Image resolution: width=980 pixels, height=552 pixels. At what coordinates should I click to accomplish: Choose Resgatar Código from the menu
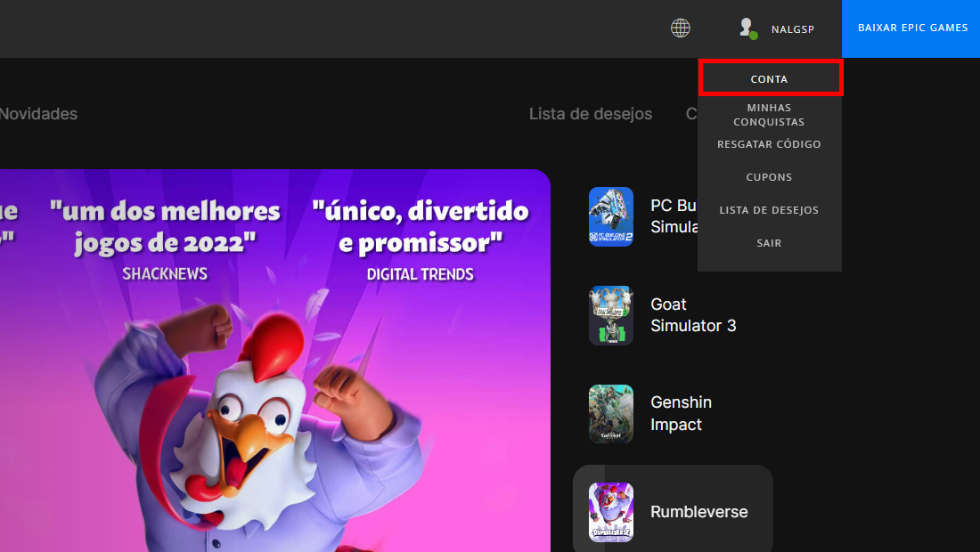coord(770,144)
